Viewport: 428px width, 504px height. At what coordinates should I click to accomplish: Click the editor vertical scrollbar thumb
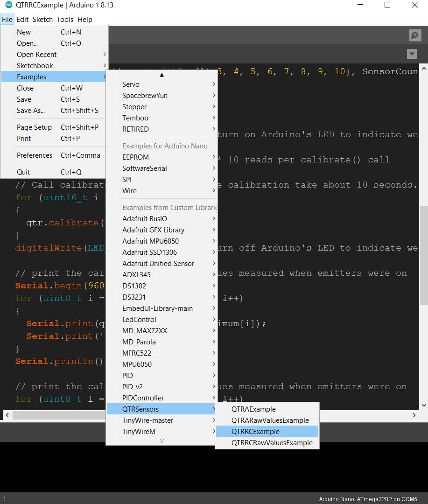[x=424, y=255]
